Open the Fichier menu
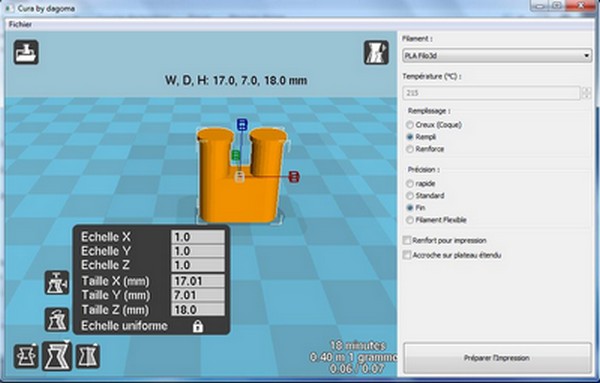 (20, 24)
